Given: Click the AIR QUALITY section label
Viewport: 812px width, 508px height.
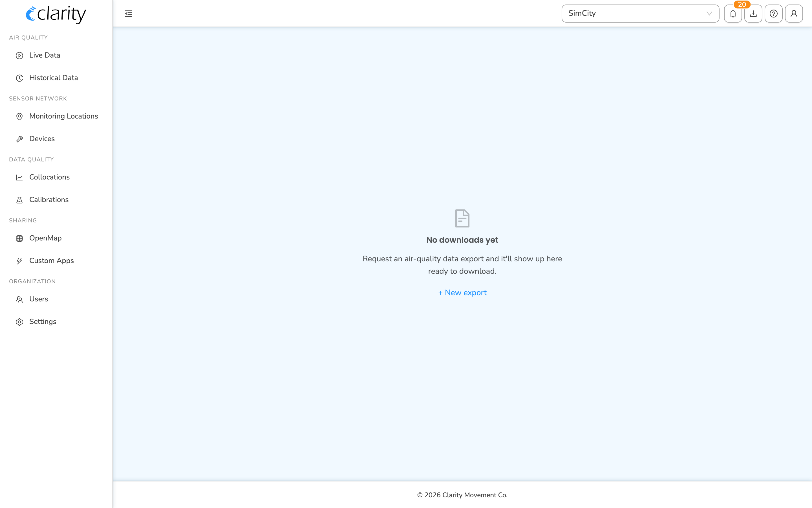Looking at the screenshot, I should click(28, 38).
